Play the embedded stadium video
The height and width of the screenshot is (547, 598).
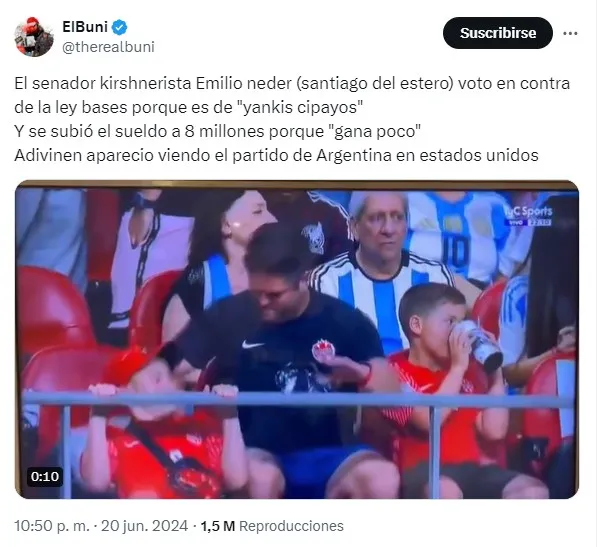tap(297, 339)
